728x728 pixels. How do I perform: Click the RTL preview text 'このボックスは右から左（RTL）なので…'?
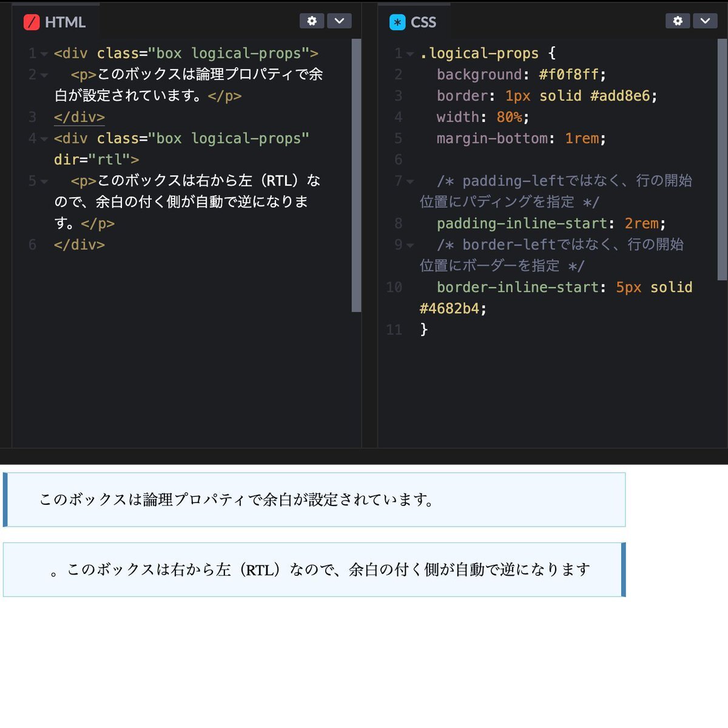click(x=320, y=570)
